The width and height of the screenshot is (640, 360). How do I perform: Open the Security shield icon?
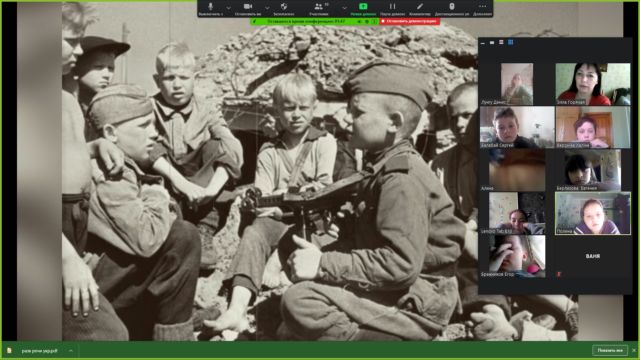pos(284,7)
